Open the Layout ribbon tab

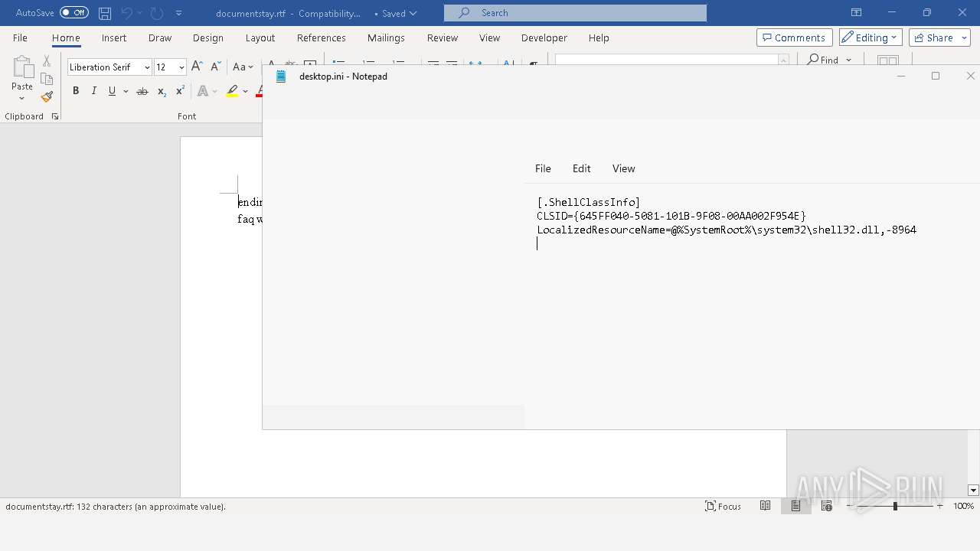pyautogui.click(x=260, y=37)
